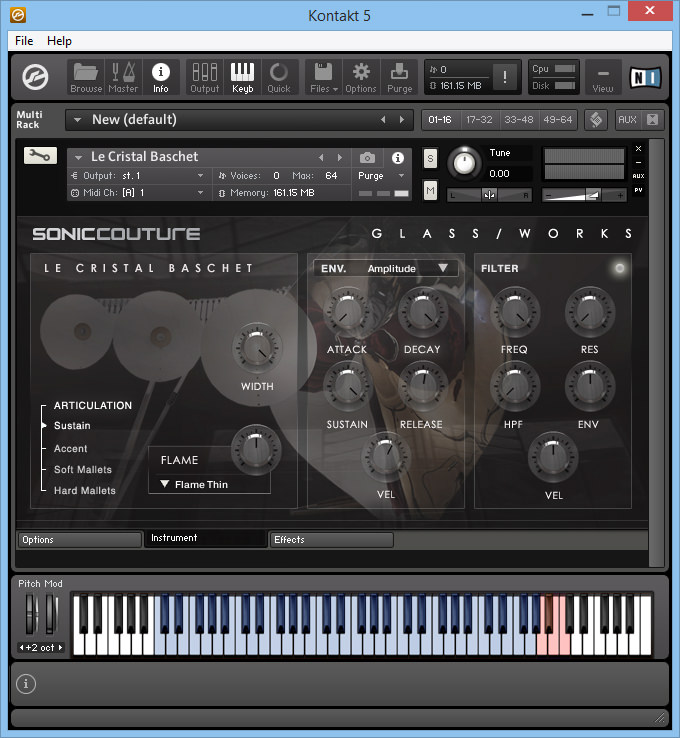Open the Options gear dialog
Screen dimensions: 680x738
click(361, 77)
